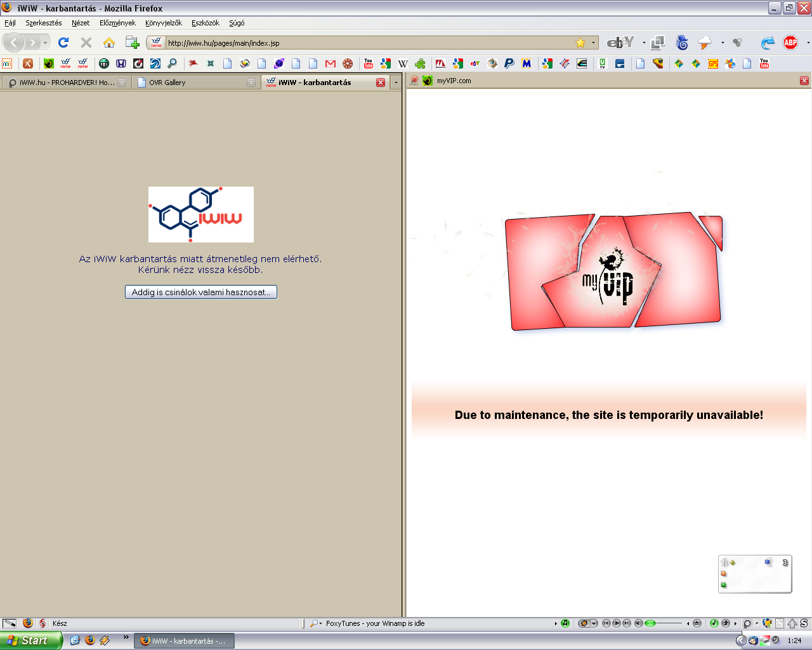The height and width of the screenshot is (650, 812).
Task: Open the orange X bookmark icon
Action: tap(28, 63)
